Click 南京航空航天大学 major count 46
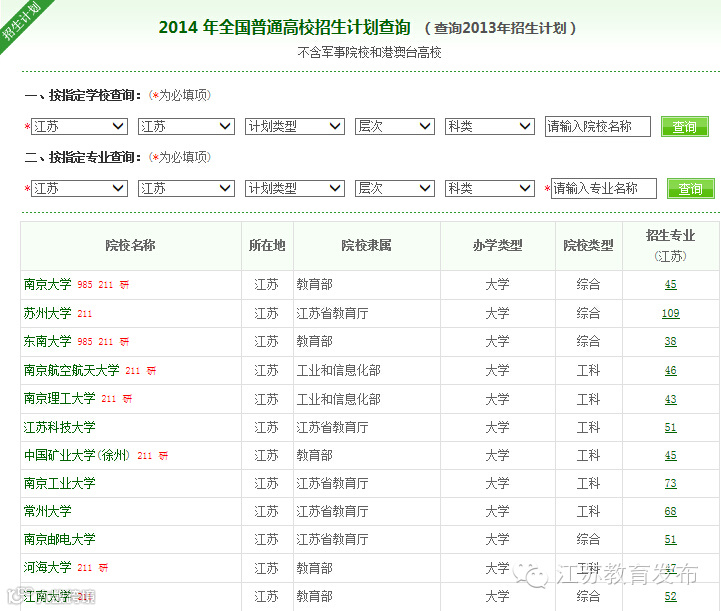721x611 pixels. tap(670, 371)
